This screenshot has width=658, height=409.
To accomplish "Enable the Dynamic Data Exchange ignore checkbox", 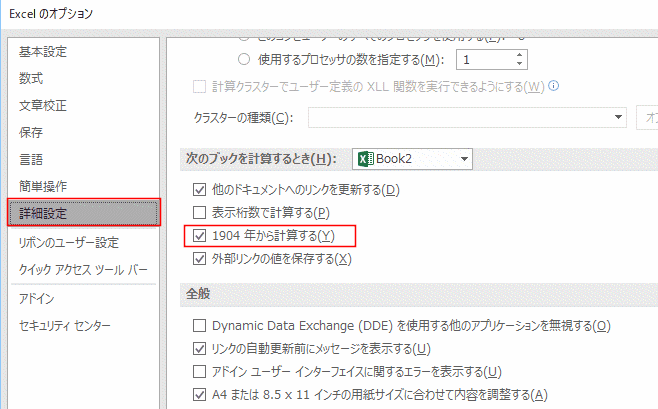I will coord(199,326).
